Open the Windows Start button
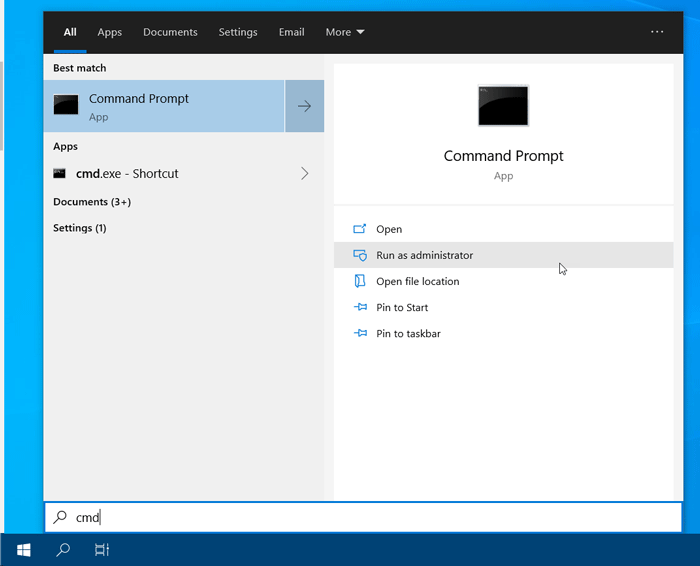The image size is (700, 566). pos(24,550)
